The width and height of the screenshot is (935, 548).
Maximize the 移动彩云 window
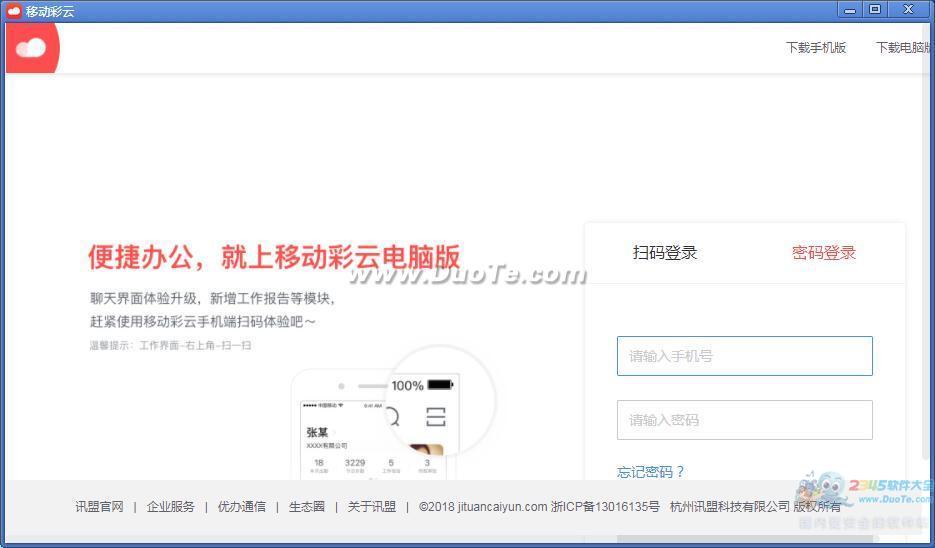pyautogui.click(x=875, y=10)
